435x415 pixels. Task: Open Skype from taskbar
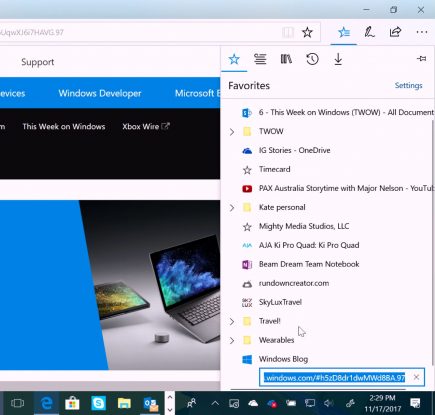click(x=98, y=403)
